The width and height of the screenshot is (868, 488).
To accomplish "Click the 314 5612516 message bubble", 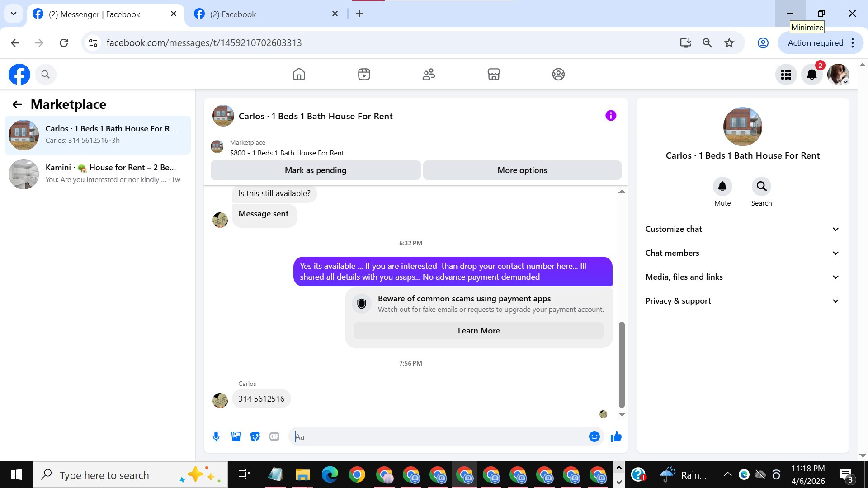I will (261, 399).
